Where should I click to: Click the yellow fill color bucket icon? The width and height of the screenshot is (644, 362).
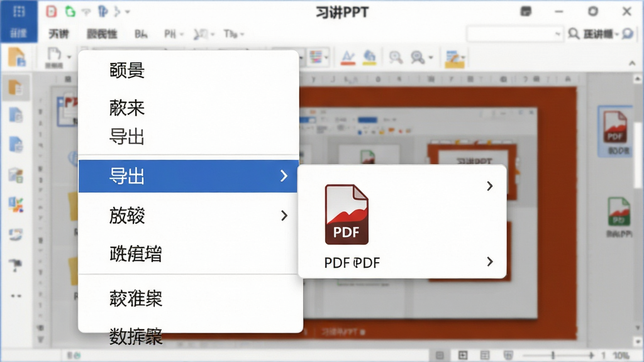point(369,57)
